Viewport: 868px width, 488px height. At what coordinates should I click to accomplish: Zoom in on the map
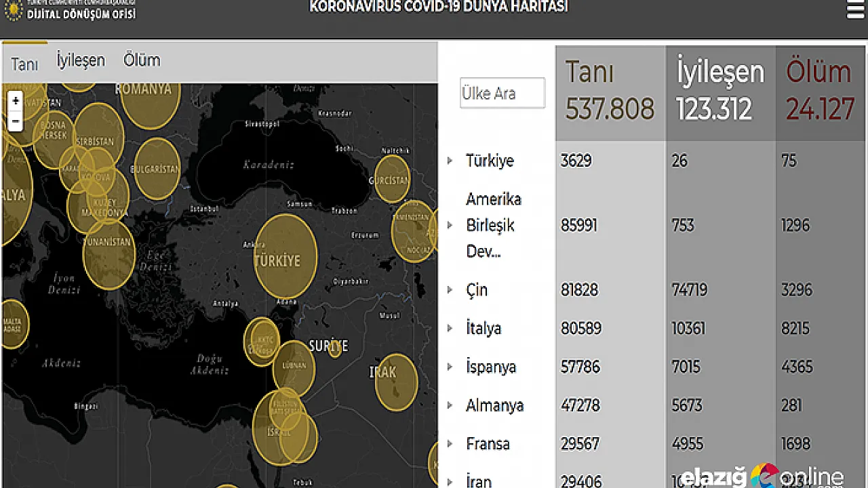click(x=16, y=102)
